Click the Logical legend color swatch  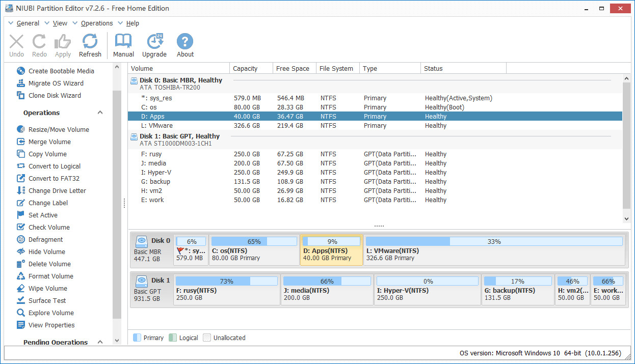[x=172, y=338]
